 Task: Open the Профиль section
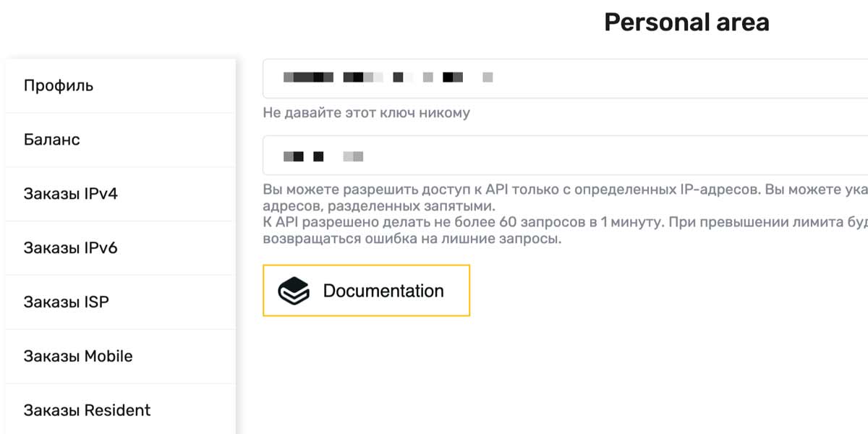(x=59, y=85)
